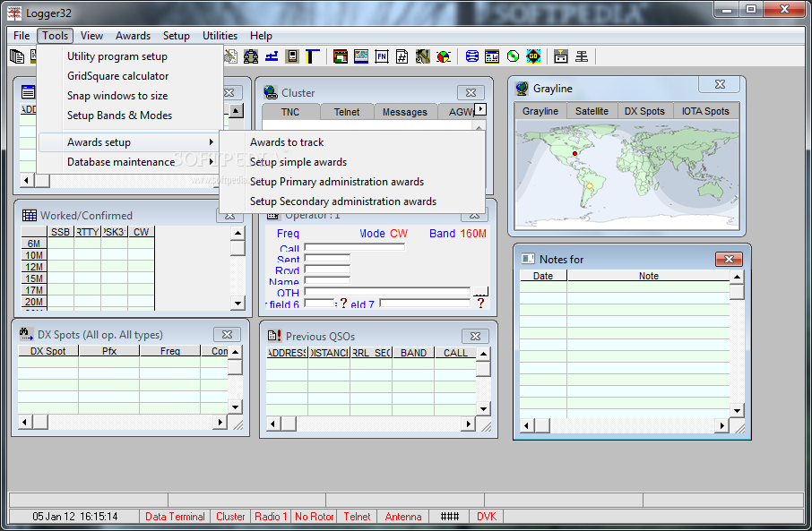Click the Cluster tab scroll-right arrow
The height and width of the screenshot is (531, 812).
click(x=481, y=109)
